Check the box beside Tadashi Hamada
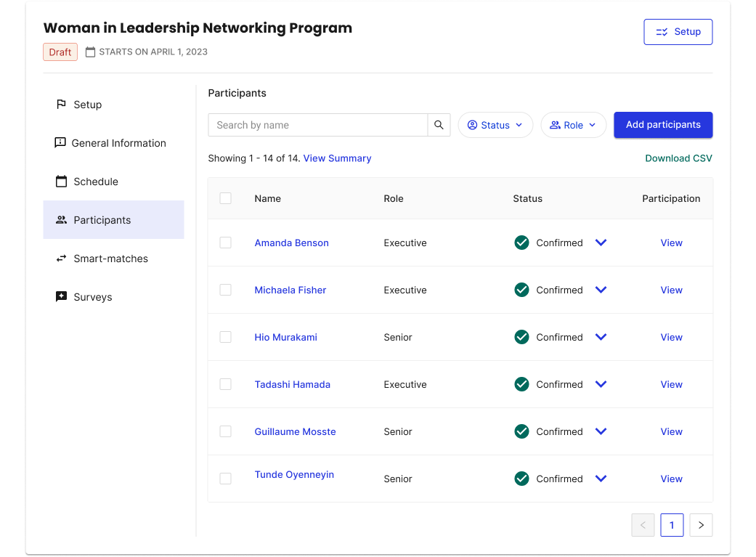Viewport: 756px width, 557px height. (x=226, y=384)
